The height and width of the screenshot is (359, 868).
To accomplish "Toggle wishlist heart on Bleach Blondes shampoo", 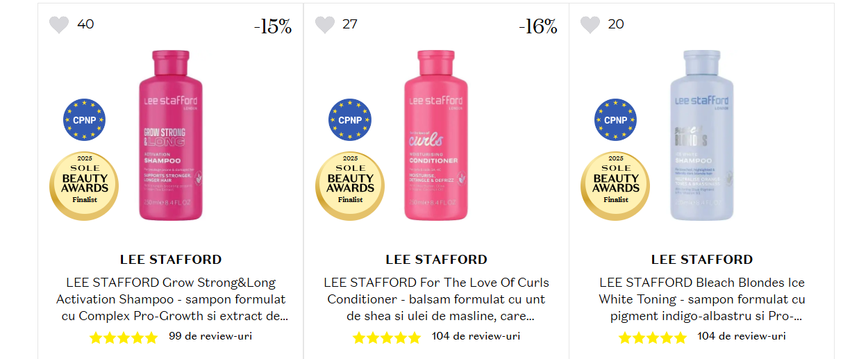I will point(590,25).
